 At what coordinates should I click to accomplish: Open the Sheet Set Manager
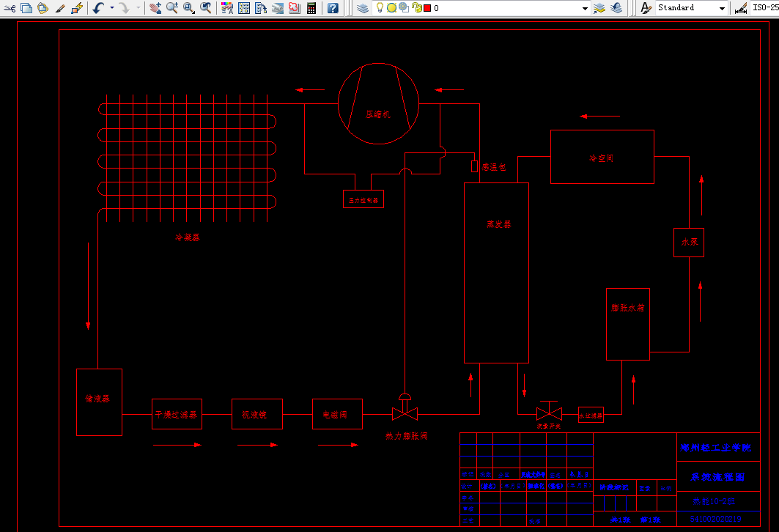[x=278, y=8]
